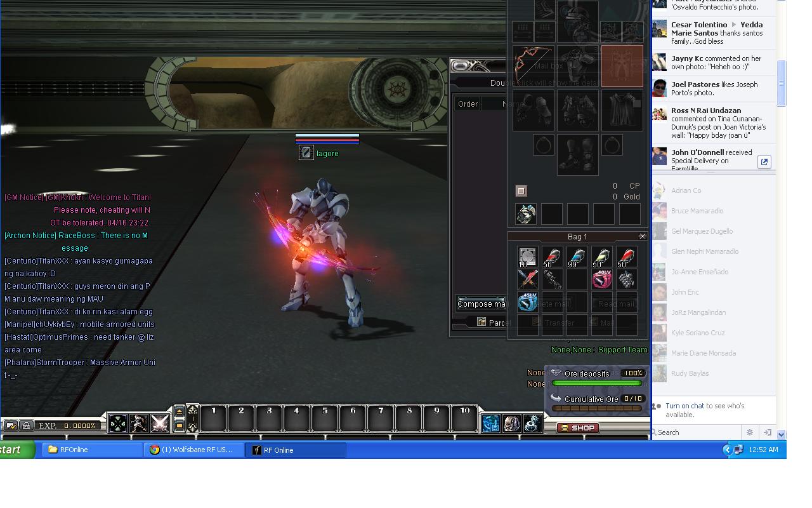
Task: Click the EXP percentage bar
Action: pos(67,425)
